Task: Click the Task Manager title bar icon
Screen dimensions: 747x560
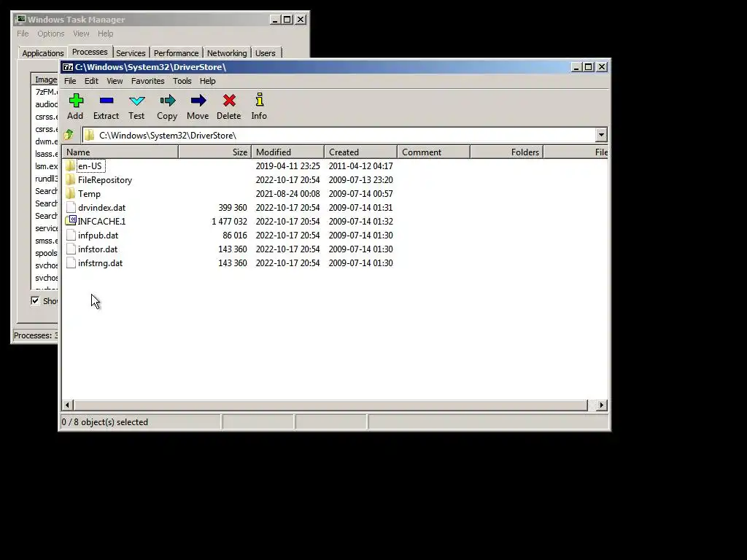Action: [20, 19]
